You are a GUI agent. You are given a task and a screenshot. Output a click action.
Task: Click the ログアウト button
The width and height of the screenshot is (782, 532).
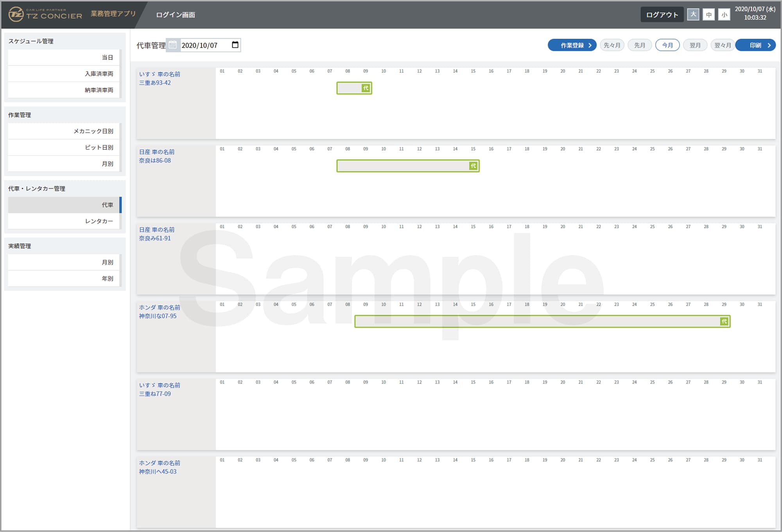[x=662, y=15]
